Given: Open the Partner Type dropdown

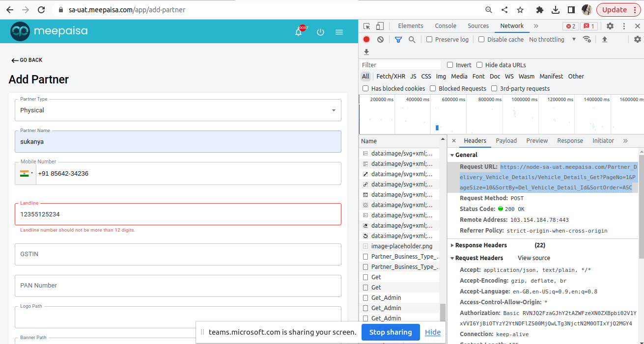Looking at the screenshot, I should [x=178, y=110].
